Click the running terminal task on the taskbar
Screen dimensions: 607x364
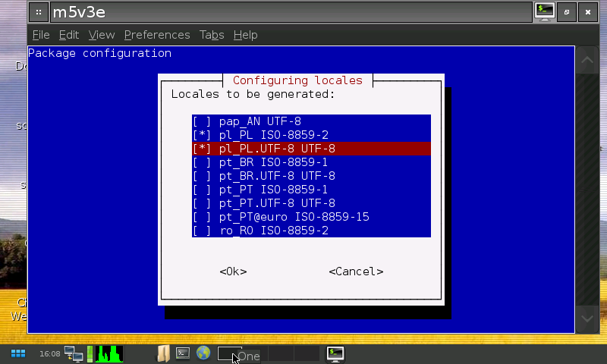click(x=335, y=353)
